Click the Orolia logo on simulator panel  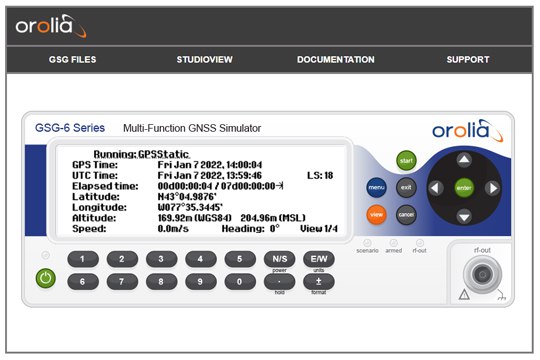coord(468,131)
